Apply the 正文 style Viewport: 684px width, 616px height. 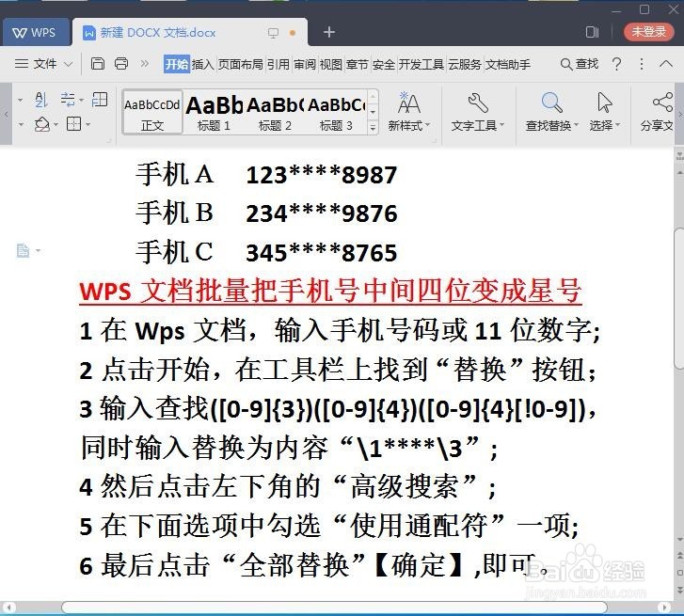(152, 112)
